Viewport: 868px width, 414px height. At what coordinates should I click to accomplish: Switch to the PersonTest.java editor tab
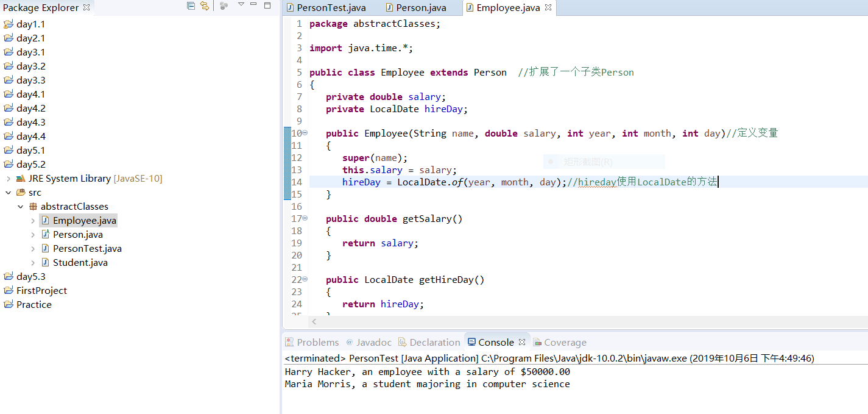[331, 8]
